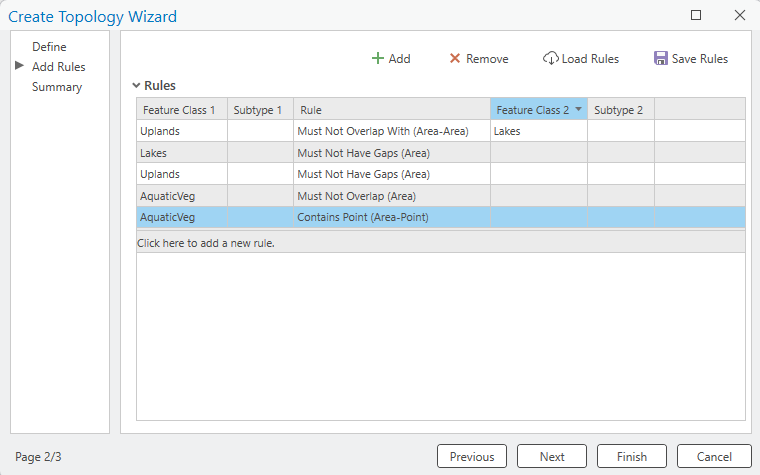Click the red X Remove icon

tap(455, 59)
